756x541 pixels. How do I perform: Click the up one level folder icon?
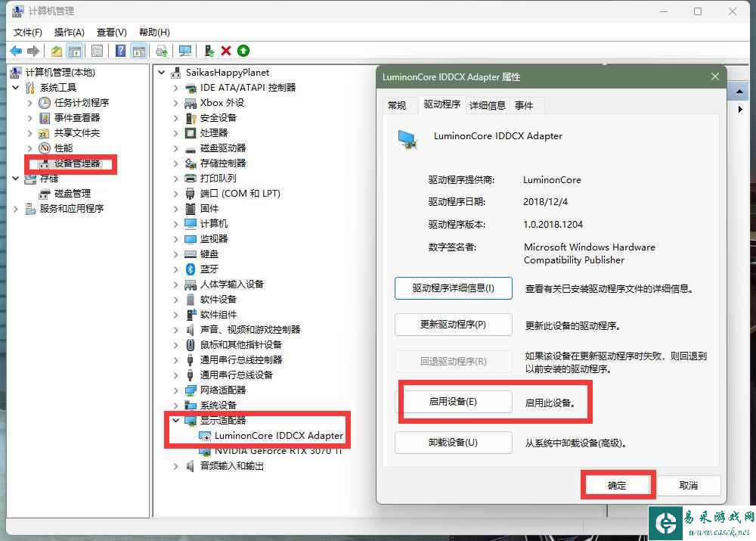[x=57, y=51]
